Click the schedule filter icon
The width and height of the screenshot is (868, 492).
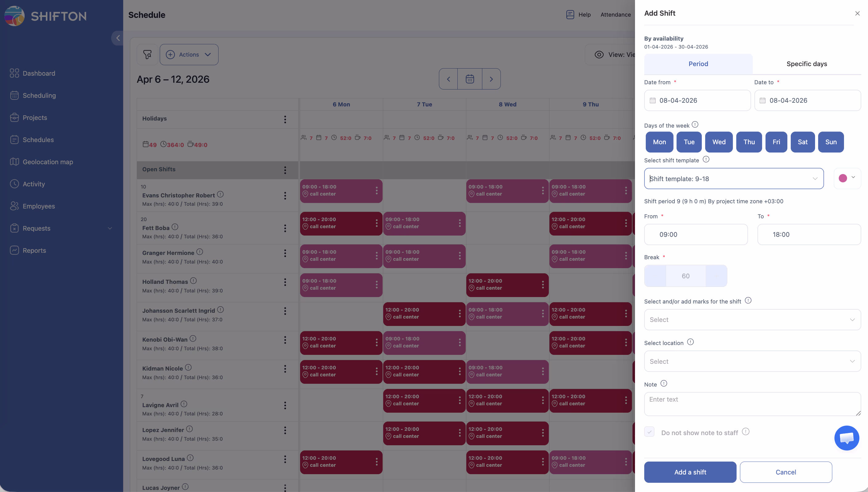pos(147,54)
